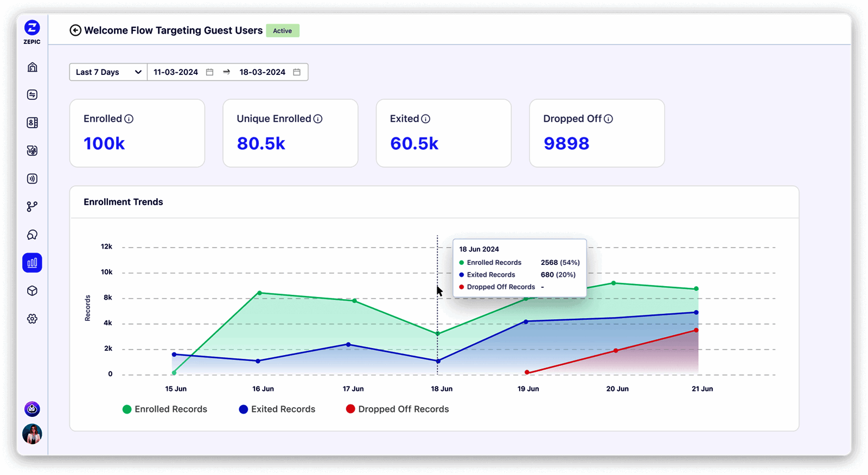Click the contacts card sidebar icon
Image resolution: width=868 pixels, height=475 pixels.
pyautogui.click(x=33, y=123)
